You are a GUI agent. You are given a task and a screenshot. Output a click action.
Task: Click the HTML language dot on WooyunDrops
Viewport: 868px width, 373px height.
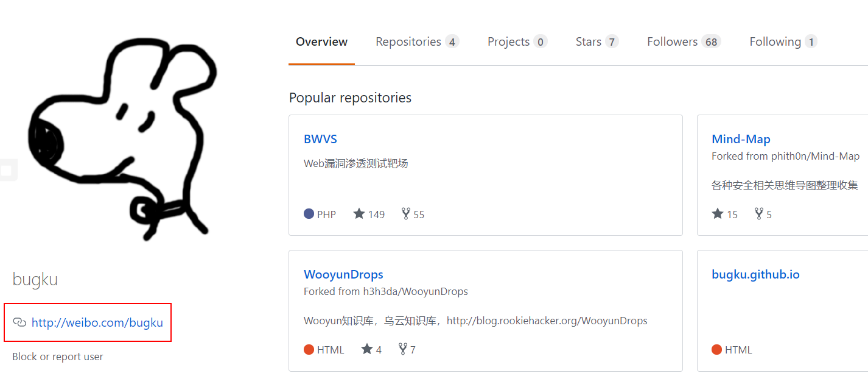pyautogui.click(x=309, y=349)
